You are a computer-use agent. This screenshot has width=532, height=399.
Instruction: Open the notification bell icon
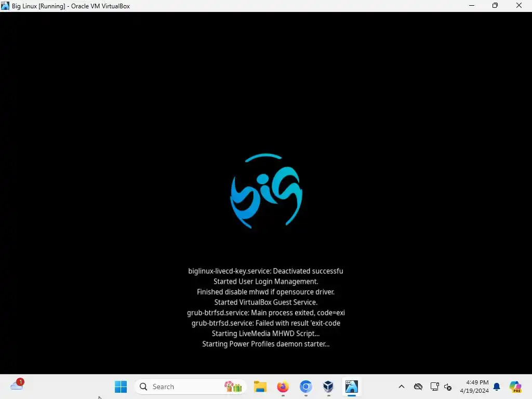point(497,387)
